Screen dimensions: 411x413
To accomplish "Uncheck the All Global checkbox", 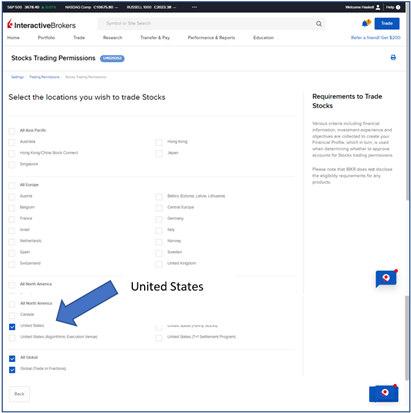I will [12, 358].
